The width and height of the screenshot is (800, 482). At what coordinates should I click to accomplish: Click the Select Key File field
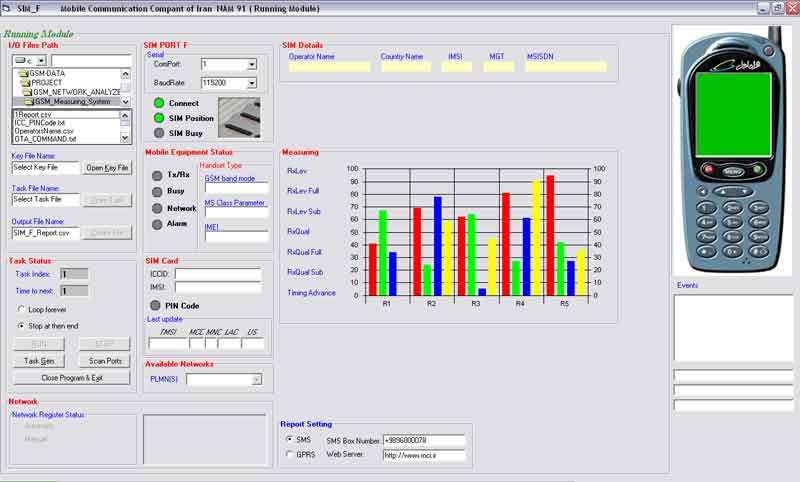click(46, 168)
